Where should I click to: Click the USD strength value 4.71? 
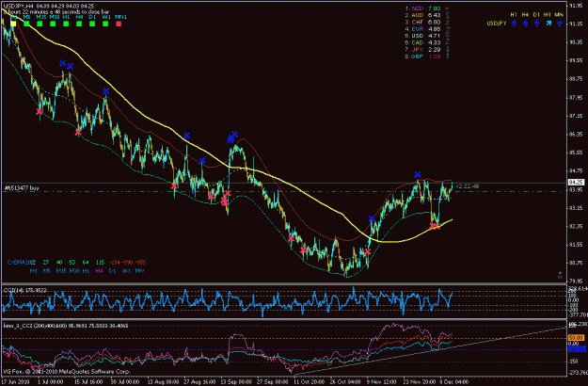(x=434, y=36)
